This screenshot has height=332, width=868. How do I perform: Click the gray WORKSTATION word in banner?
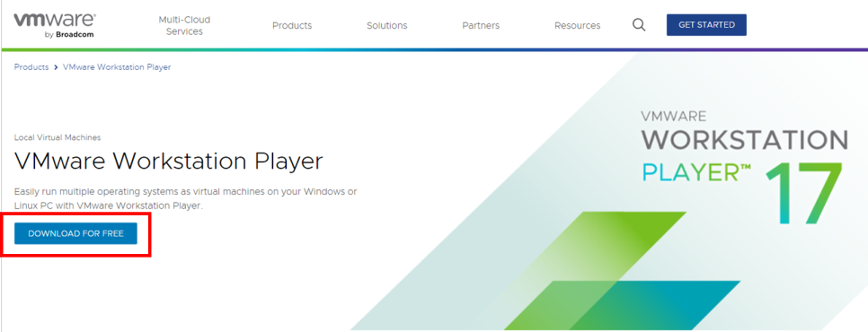(x=745, y=139)
